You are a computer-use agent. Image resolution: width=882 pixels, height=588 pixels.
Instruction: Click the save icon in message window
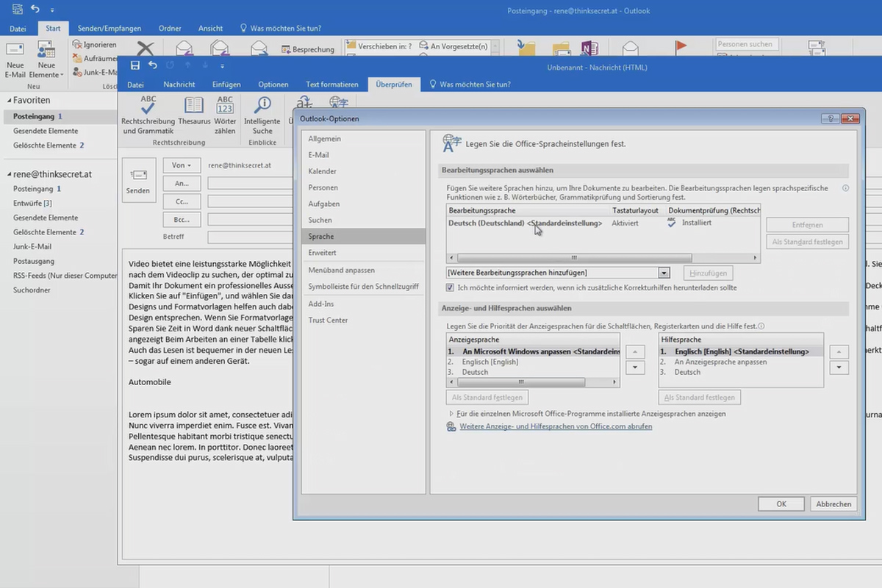(x=135, y=65)
